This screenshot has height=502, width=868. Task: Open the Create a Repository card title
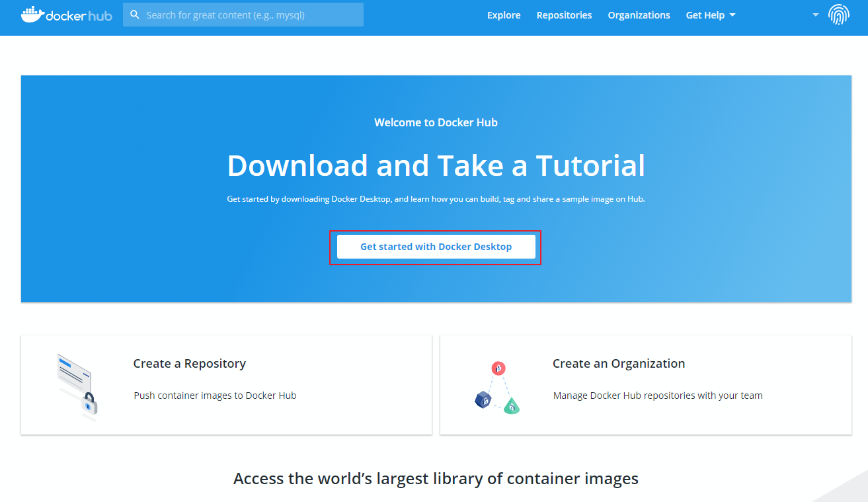click(189, 363)
